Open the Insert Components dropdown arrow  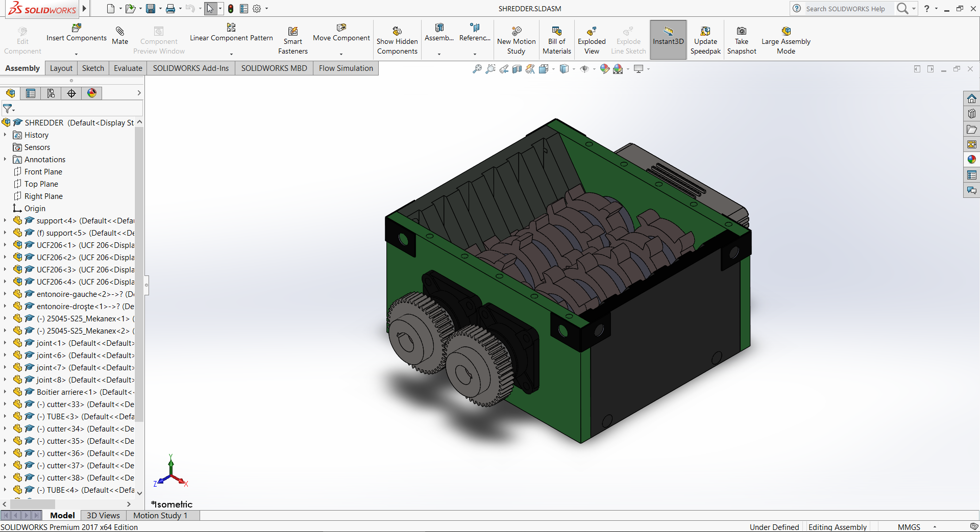point(76,54)
